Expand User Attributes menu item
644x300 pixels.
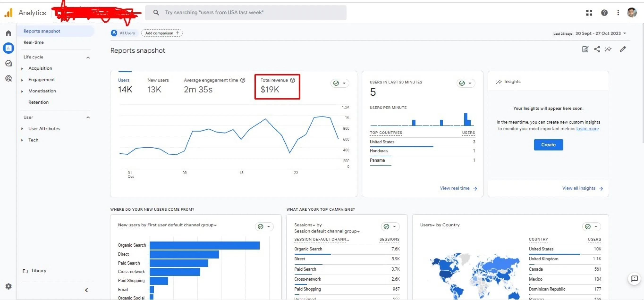22,129
